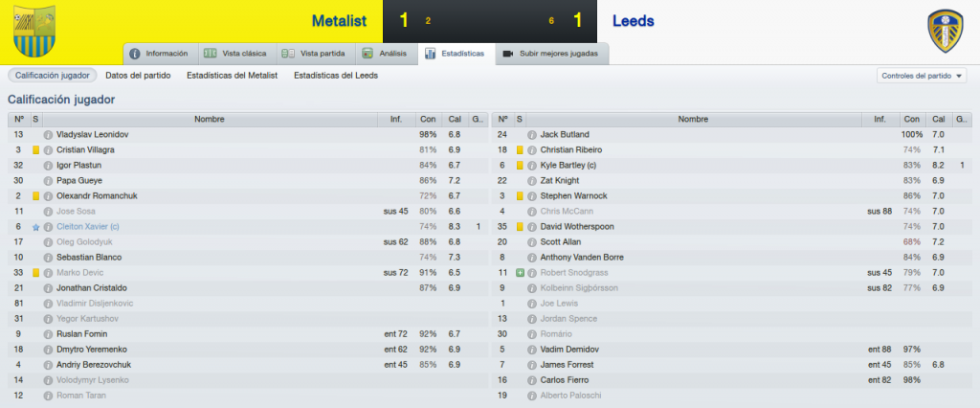The height and width of the screenshot is (408, 980).
Task: Click yellow card icon for Cristian Villagra
Action: pyautogui.click(x=36, y=150)
